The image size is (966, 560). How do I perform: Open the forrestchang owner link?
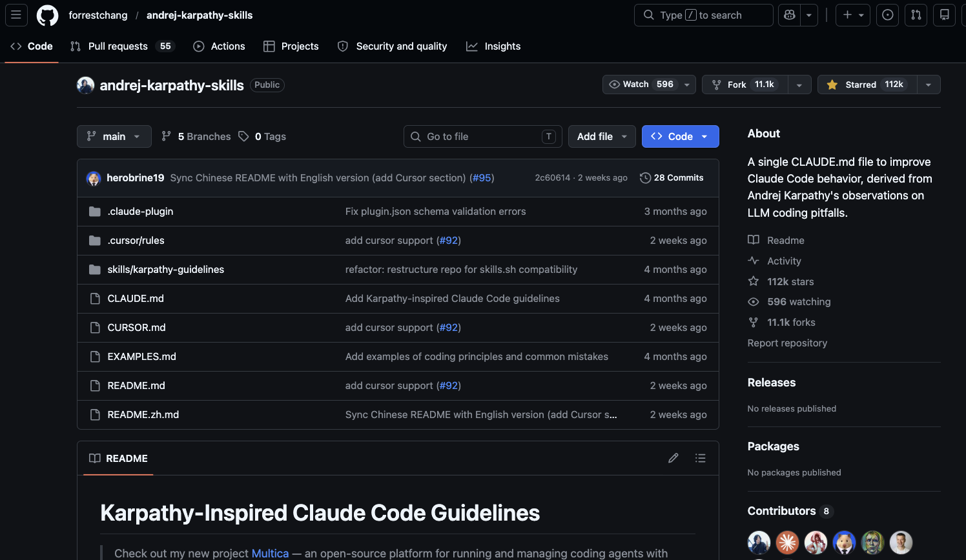[98, 15]
